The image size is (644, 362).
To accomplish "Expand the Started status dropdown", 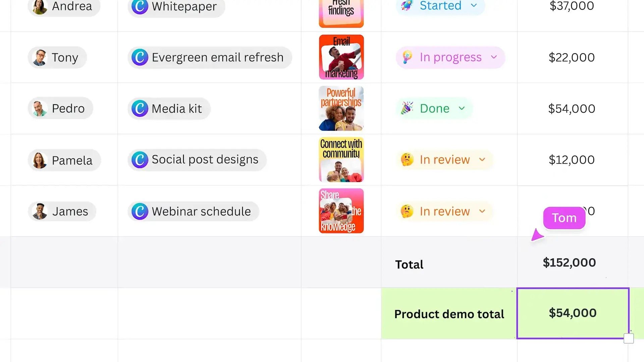I will pos(474,5).
